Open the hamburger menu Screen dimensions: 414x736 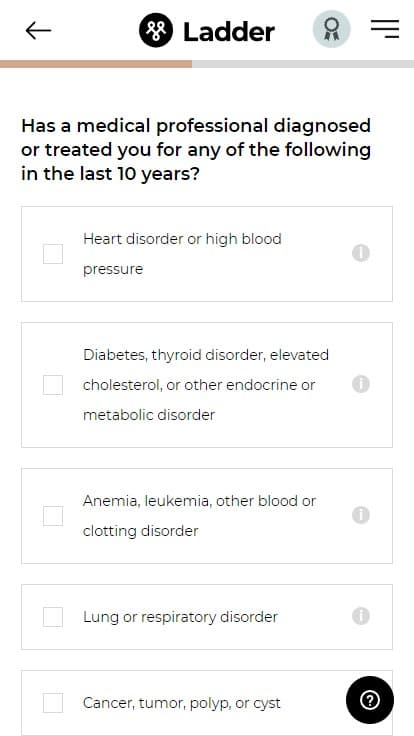(385, 29)
